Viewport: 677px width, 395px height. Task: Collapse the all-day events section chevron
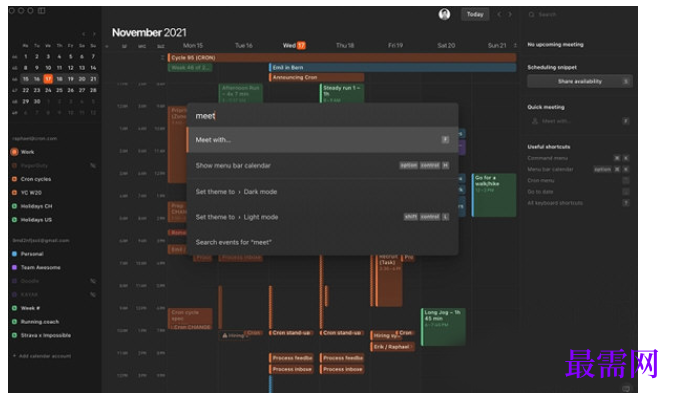click(x=162, y=57)
